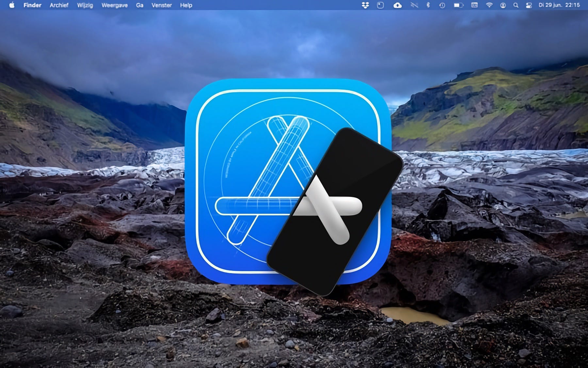
Task: Open Spotlight search
Action: click(x=516, y=5)
